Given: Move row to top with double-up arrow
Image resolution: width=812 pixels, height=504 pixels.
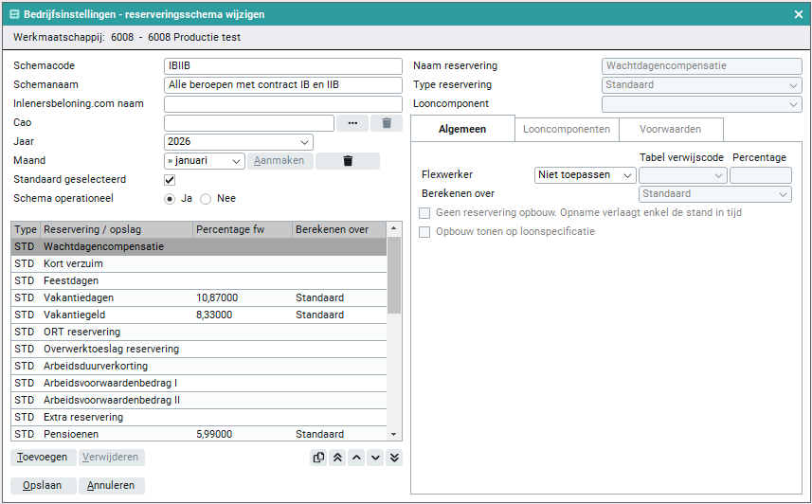Looking at the screenshot, I should click(337, 458).
